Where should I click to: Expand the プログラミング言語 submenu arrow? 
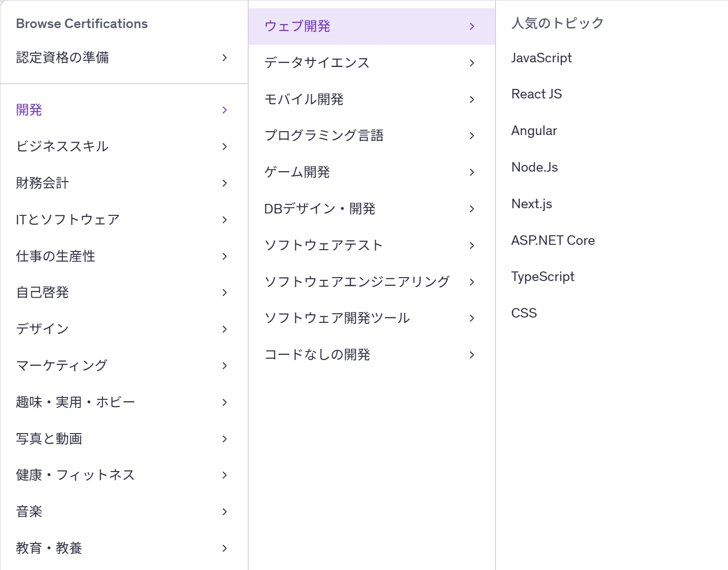[x=472, y=135]
